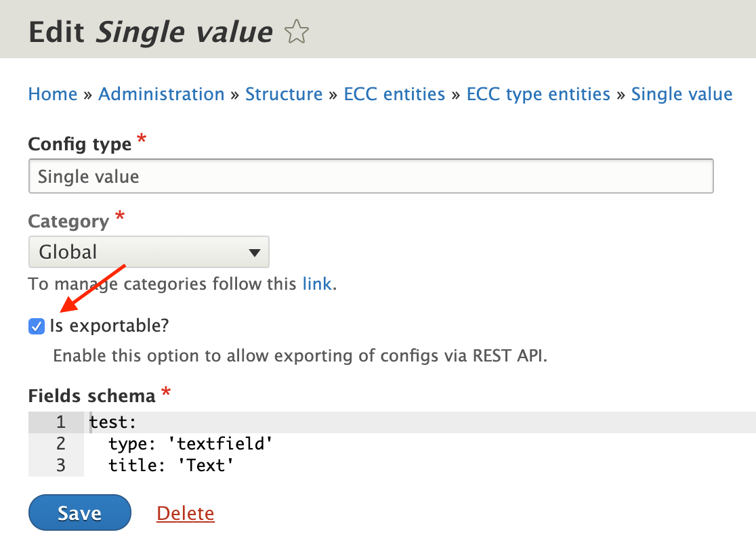Click the star icon beside the page title
This screenshot has height=547, width=756.
click(296, 31)
